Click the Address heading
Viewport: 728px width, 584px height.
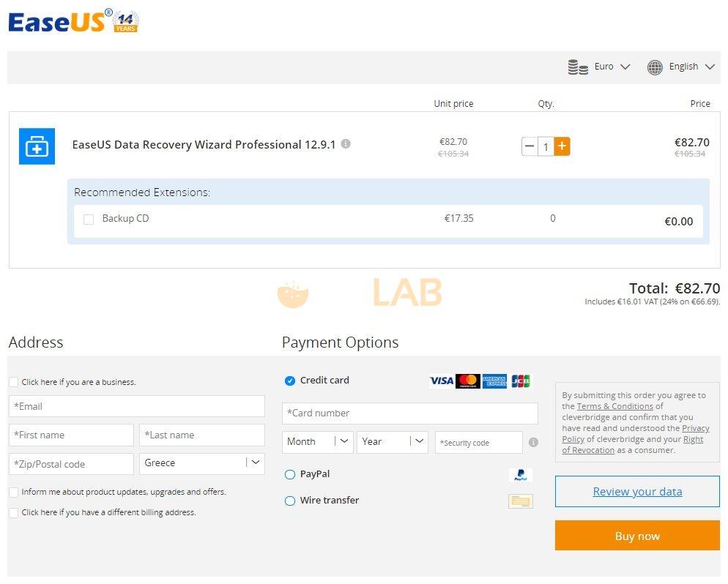[36, 342]
